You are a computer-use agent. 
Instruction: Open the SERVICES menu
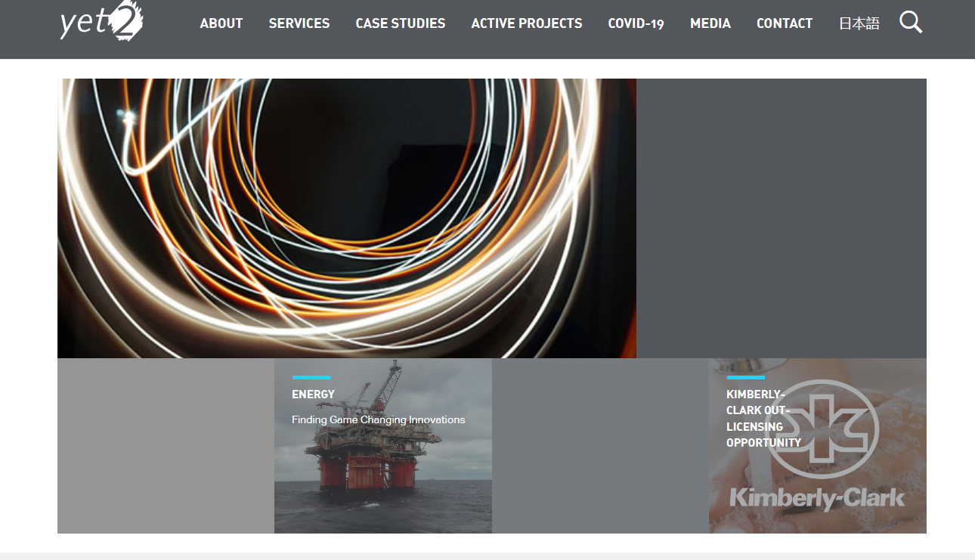(x=299, y=23)
